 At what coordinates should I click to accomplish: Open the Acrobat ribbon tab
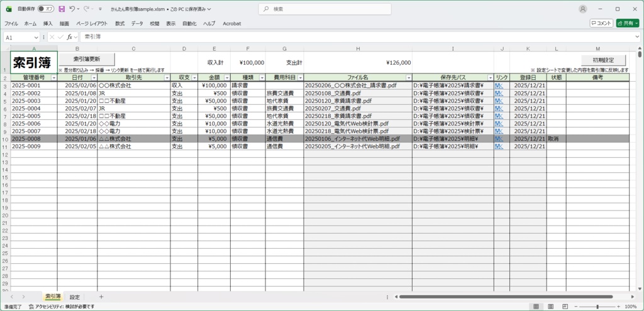232,24
